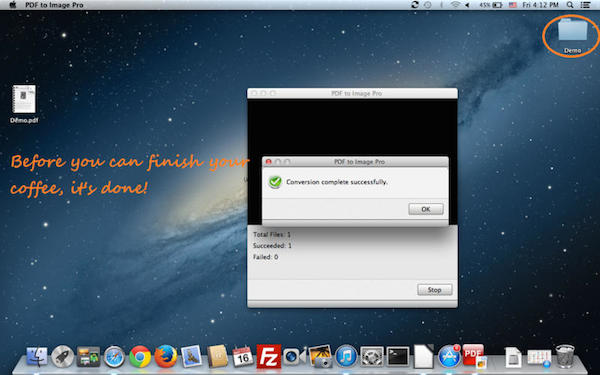This screenshot has width=600, height=375.
Task: Open the downloads stack beside Trash
Action: point(539,358)
